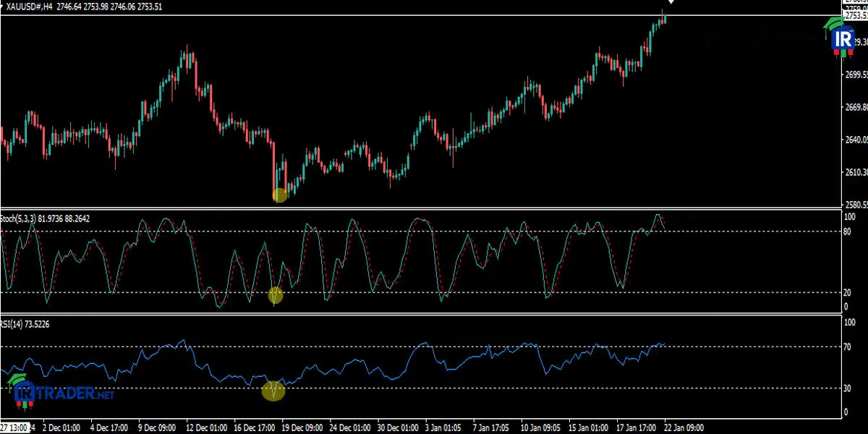Click the 9 Dec 09:00 time label

158,427
